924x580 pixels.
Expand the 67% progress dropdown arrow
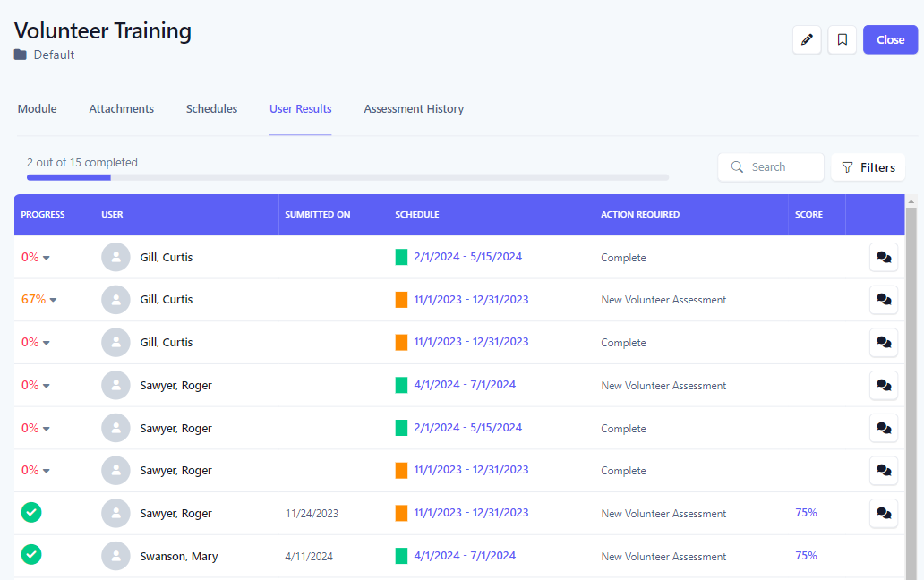pyautogui.click(x=53, y=301)
